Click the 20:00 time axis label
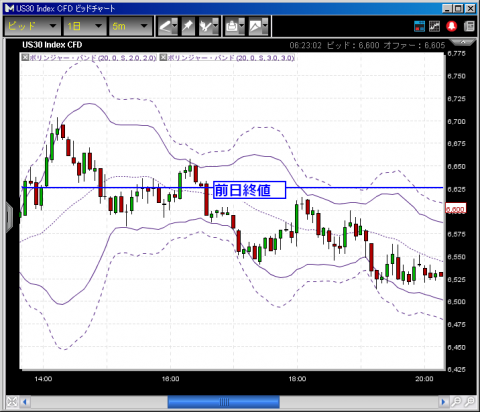The image size is (480, 412). (424, 379)
